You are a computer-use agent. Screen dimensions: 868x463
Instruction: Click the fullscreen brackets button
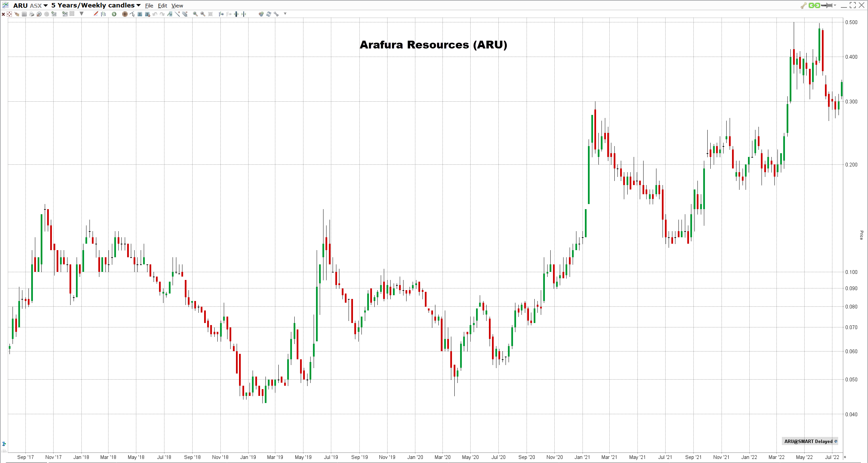point(853,5)
